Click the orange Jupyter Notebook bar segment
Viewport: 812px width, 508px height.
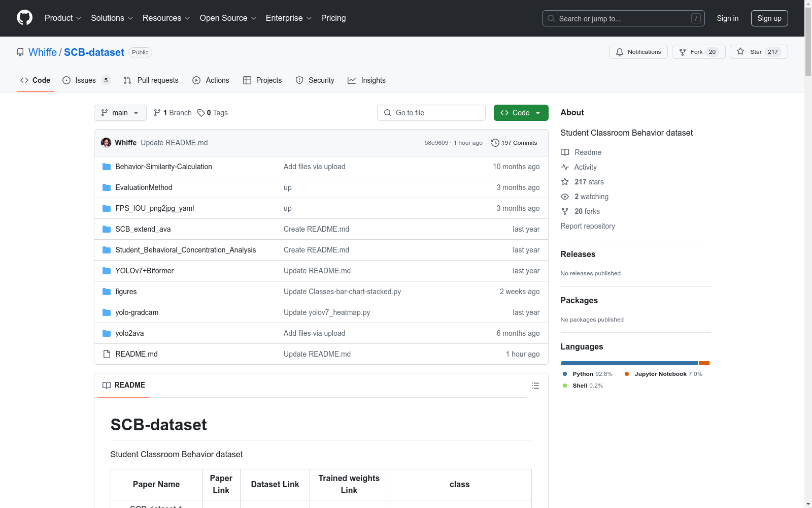click(704, 363)
